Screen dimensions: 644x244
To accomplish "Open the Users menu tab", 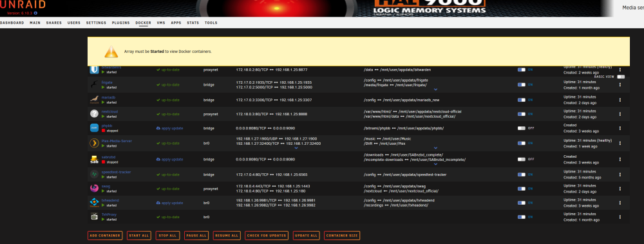I will (x=74, y=23).
